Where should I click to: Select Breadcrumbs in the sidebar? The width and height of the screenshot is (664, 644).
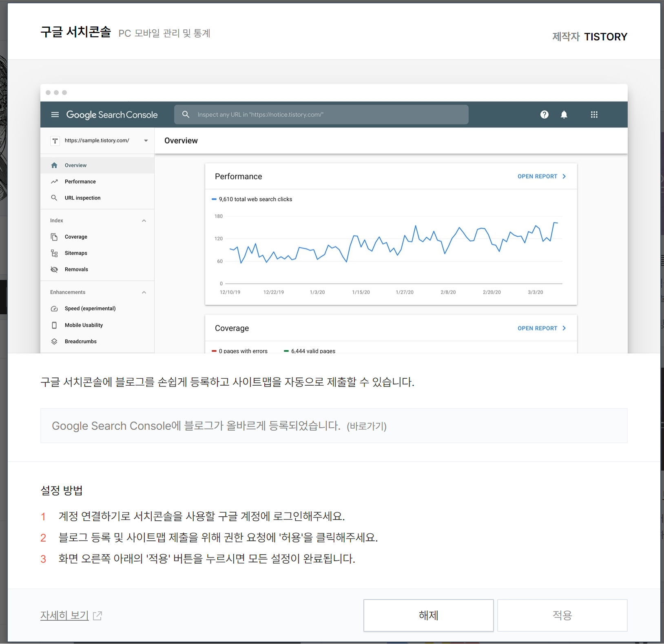point(97,342)
